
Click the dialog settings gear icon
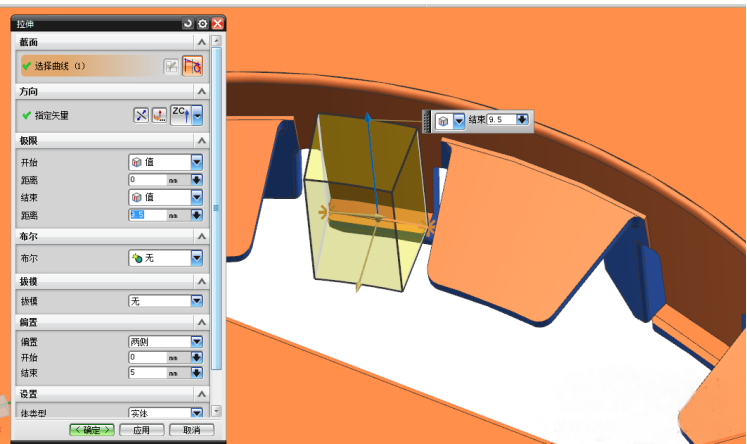(x=203, y=23)
